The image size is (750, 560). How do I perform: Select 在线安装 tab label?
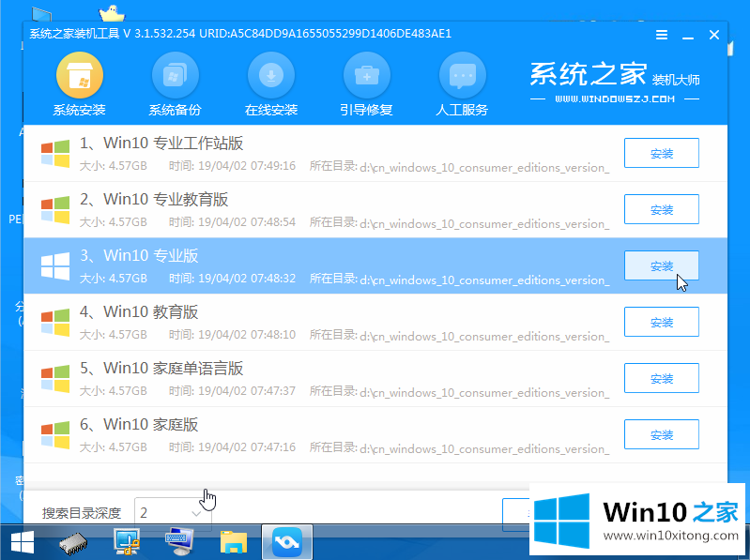(270, 110)
